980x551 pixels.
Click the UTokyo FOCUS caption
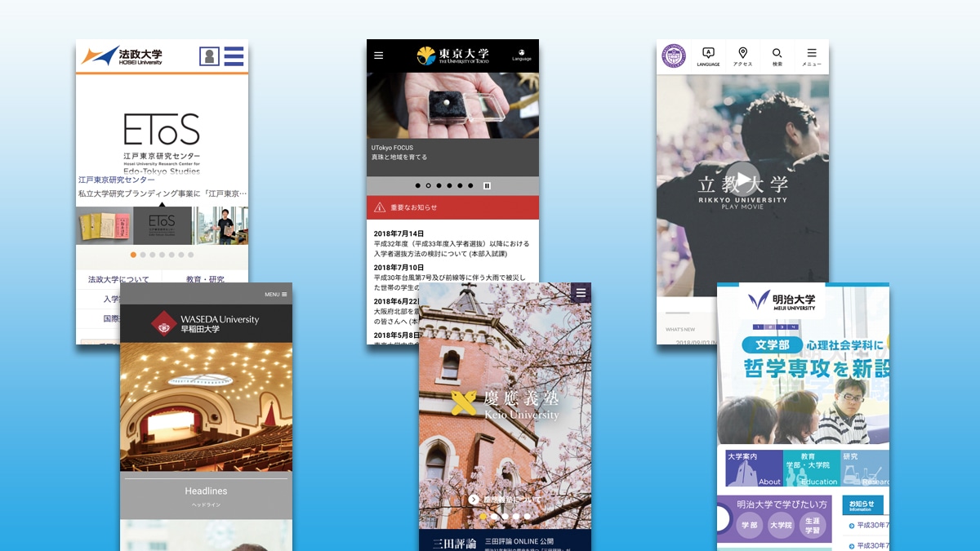[x=392, y=148]
